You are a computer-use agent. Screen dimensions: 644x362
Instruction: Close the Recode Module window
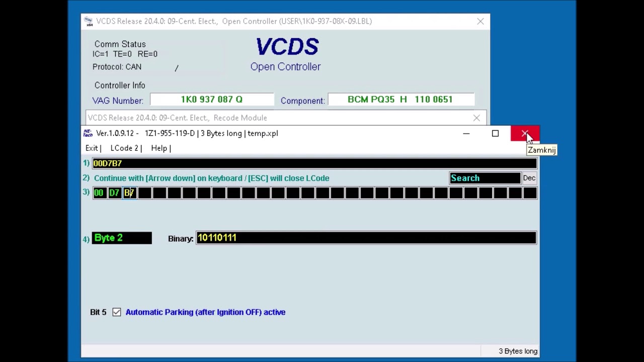476,118
